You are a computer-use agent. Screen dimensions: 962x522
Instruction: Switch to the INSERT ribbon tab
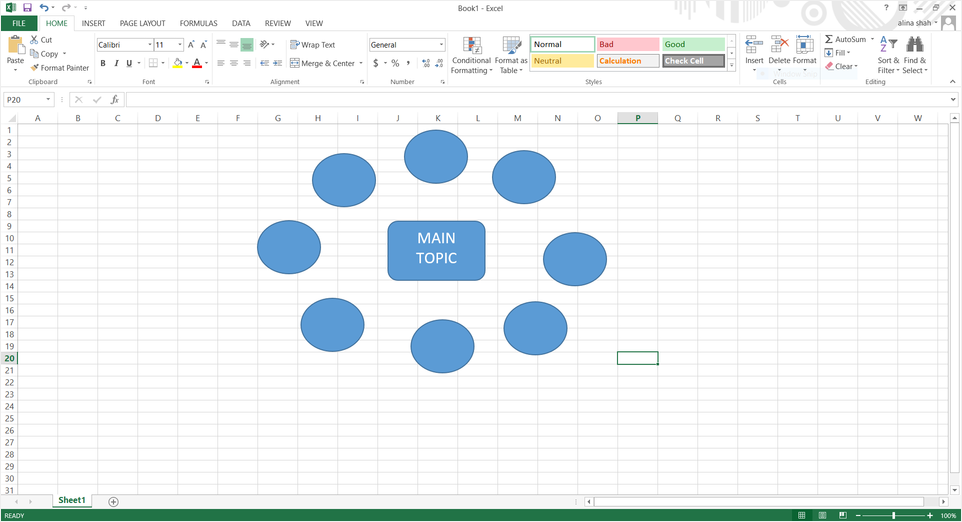tap(93, 23)
